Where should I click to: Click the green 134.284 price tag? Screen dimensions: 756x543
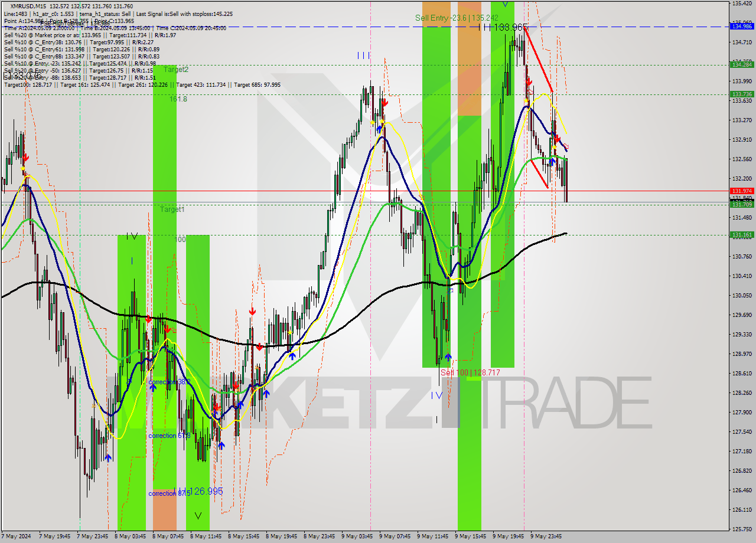pyautogui.click(x=742, y=64)
